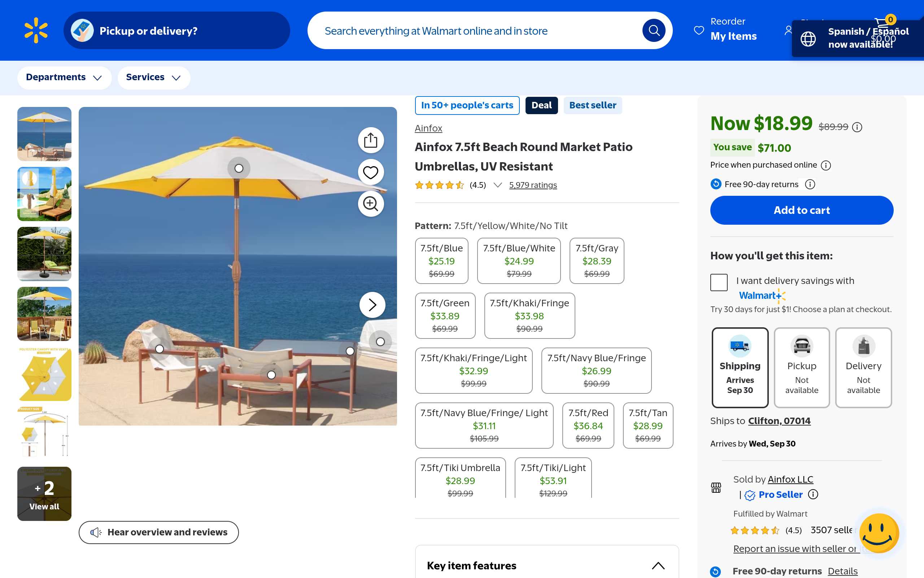Viewport: 924px width, 578px height.
Task: Click the Best seller badge
Action: [x=593, y=105]
